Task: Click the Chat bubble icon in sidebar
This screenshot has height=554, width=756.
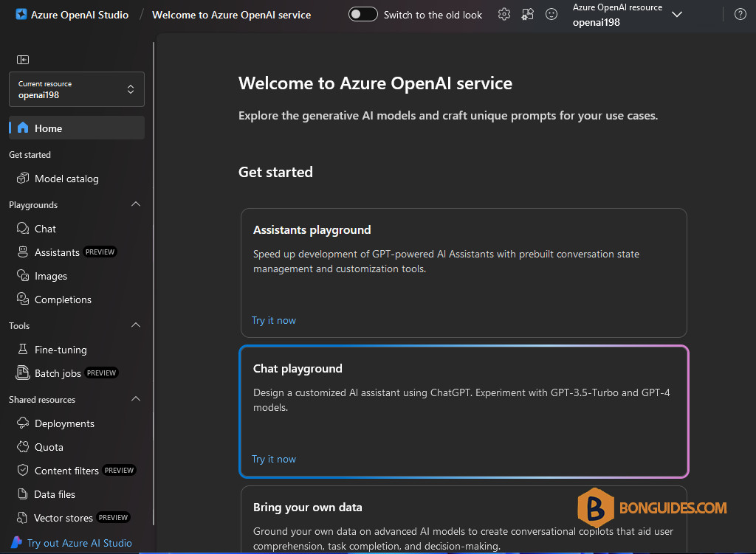Action: pos(23,229)
